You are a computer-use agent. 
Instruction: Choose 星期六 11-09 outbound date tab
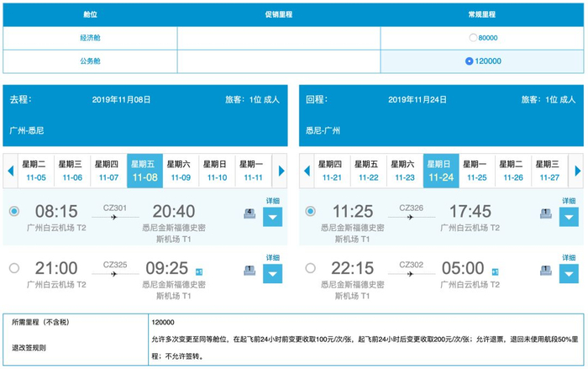(x=181, y=171)
